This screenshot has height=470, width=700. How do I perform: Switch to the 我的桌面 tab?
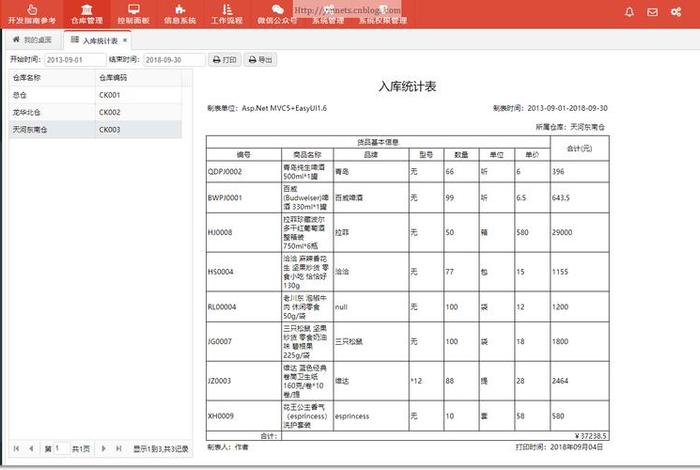point(33,40)
